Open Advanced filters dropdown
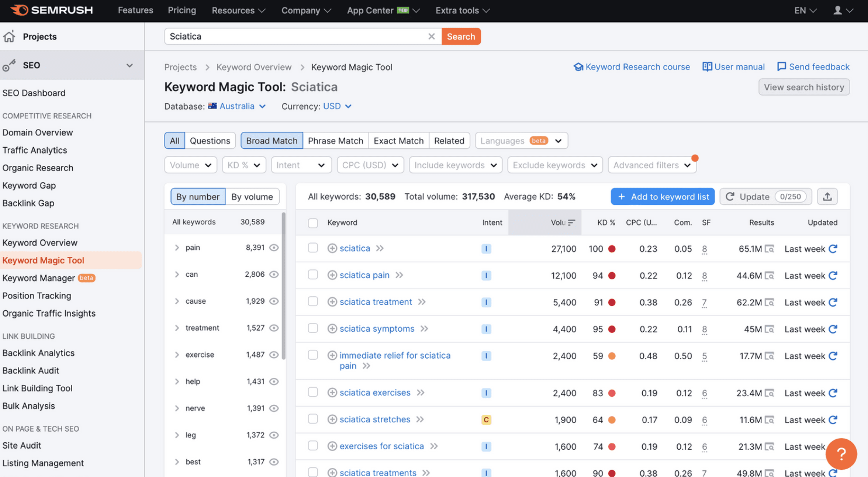The height and width of the screenshot is (477, 868). coord(652,165)
